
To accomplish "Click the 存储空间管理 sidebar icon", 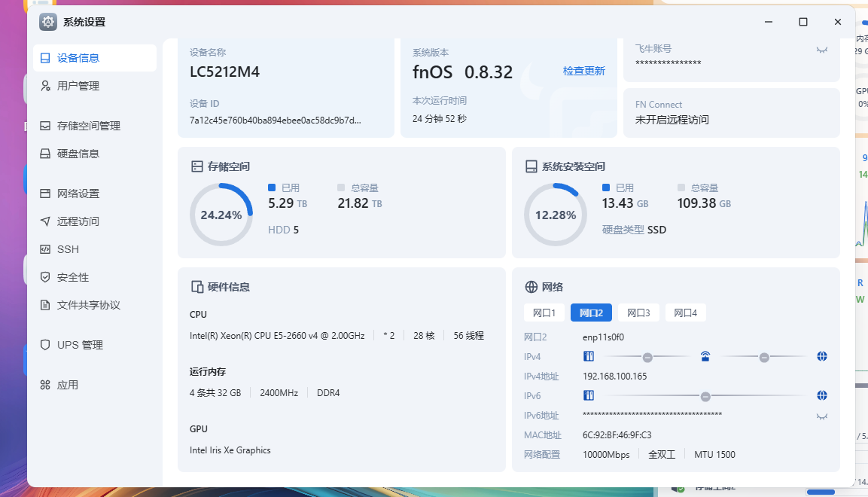I will 45,126.
